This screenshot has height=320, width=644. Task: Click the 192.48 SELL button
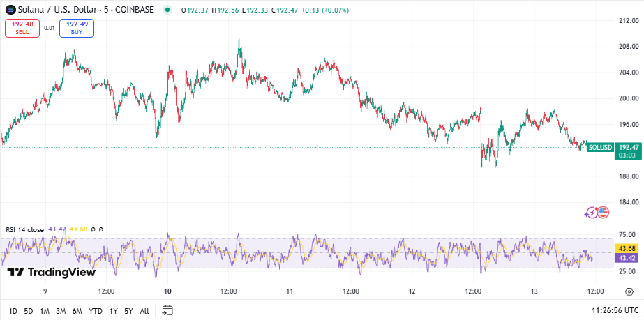click(22, 28)
